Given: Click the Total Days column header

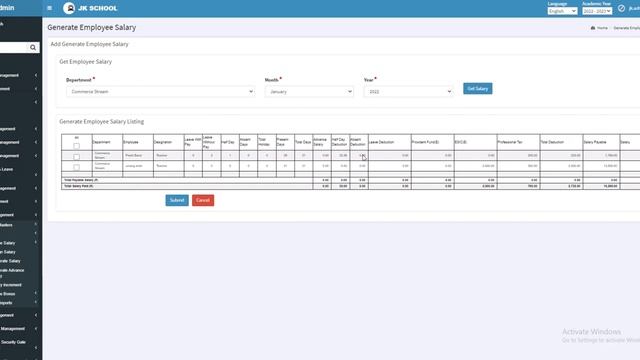Looking at the screenshot, I should (x=303, y=142).
